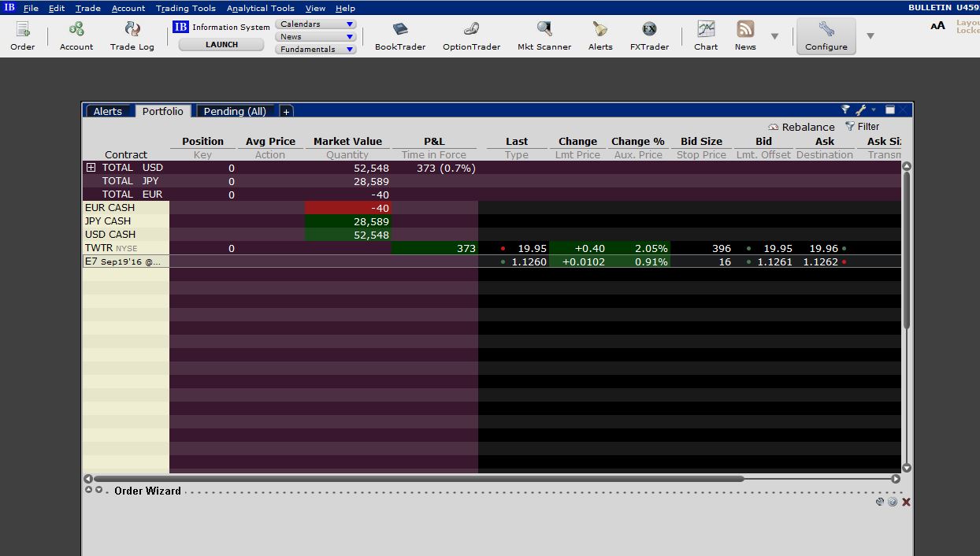Sort by Change % column header
The height and width of the screenshot is (556, 980).
(638, 142)
